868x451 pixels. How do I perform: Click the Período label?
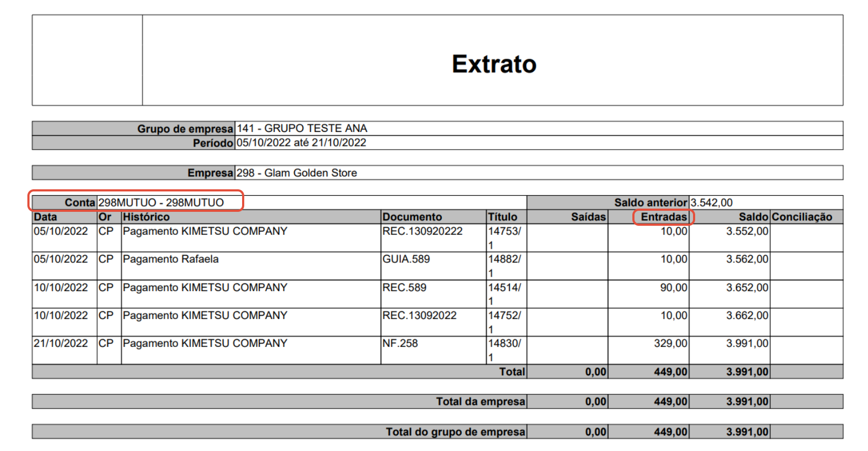tap(213, 143)
